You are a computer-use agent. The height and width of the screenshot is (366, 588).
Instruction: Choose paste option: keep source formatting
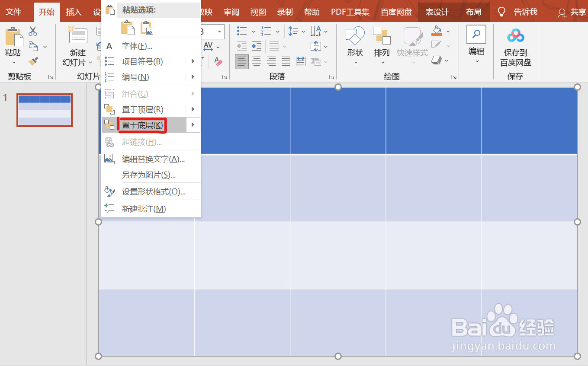tap(128, 28)
